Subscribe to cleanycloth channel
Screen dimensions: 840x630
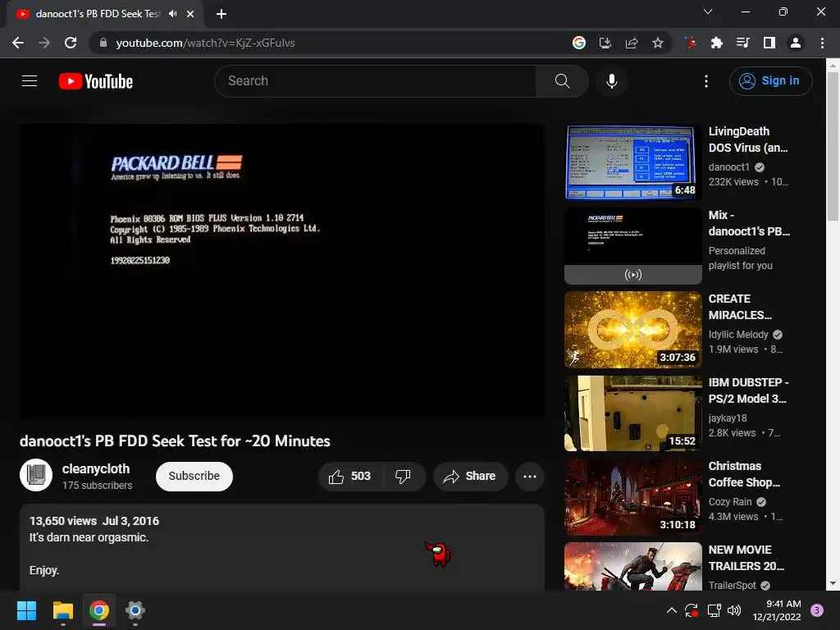(194, 477)
